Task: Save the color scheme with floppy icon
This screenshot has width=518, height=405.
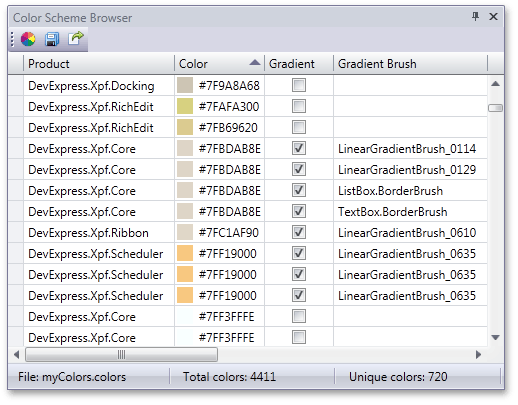Action: coord(52,39)
